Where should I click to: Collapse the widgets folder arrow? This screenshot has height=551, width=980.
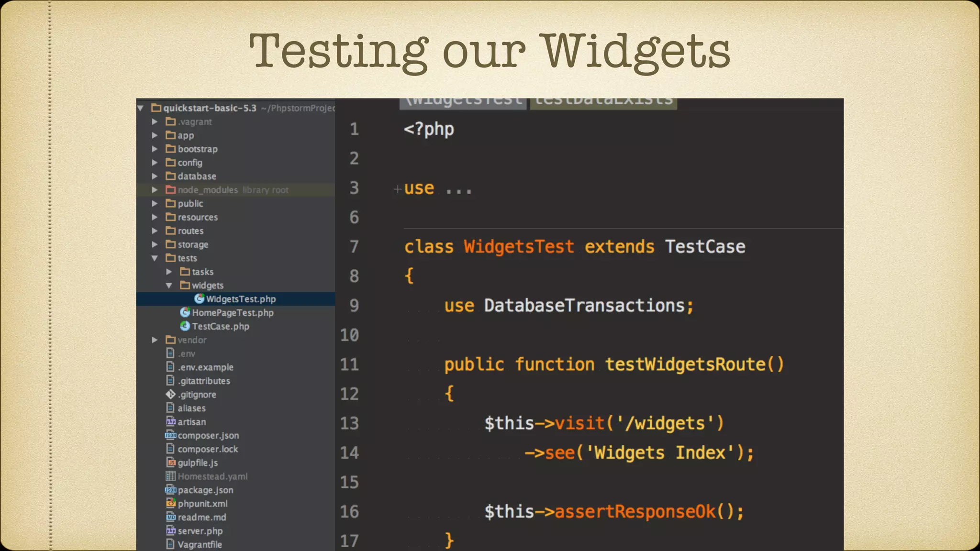pyautogui.click(x=169, y=286)
